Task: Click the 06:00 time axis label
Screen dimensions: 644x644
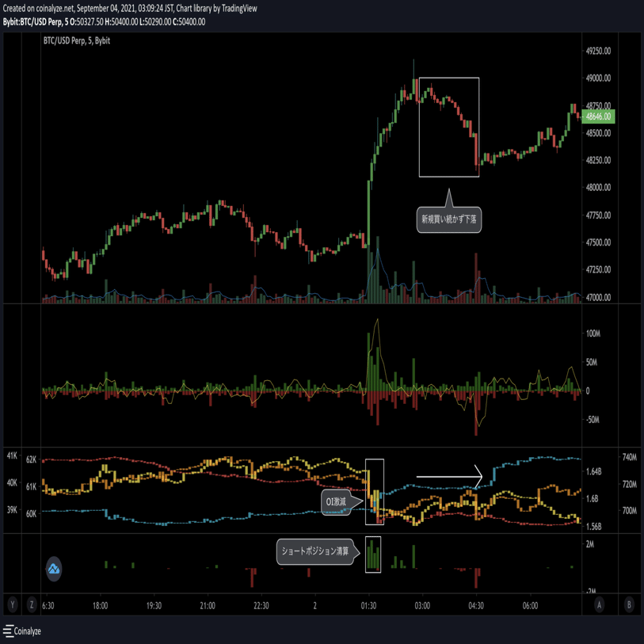Action: click(530, 606)
